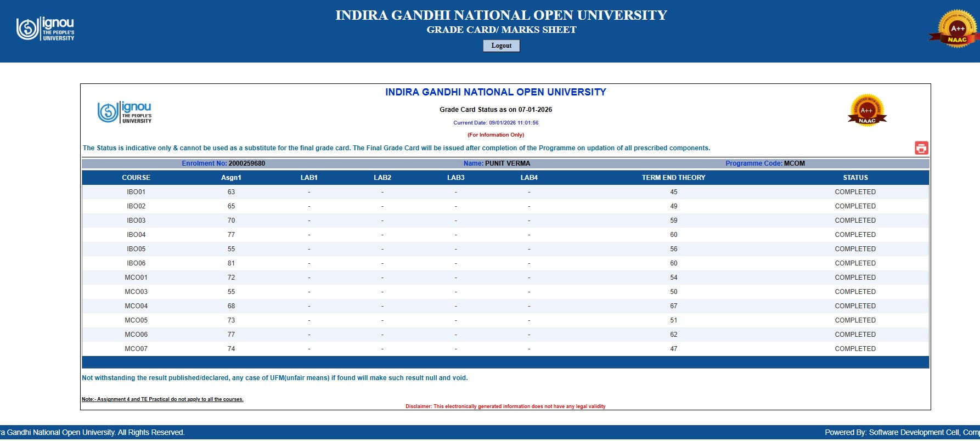Click the '(For Information Only)' notice
Image resolution: width=980 pixels, height=441 pixels.
tap(496, 135)
